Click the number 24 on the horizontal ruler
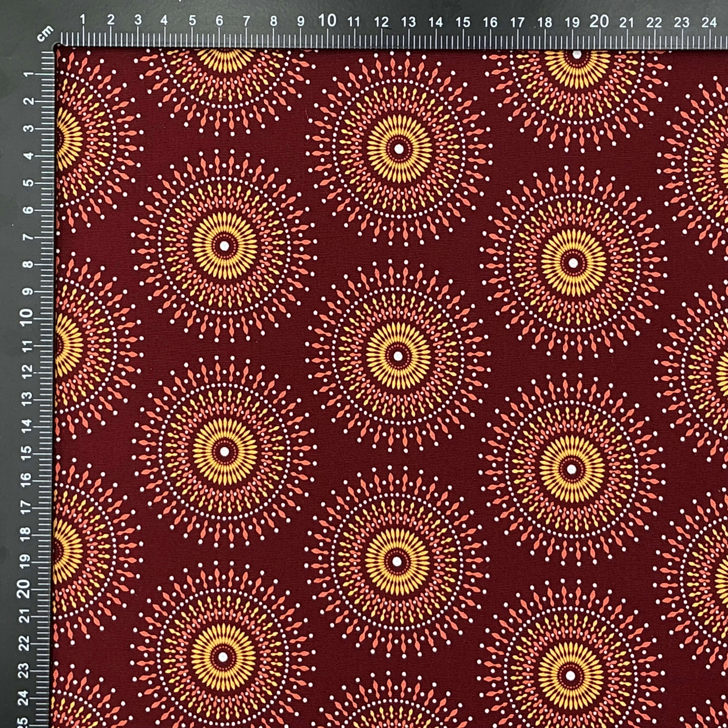The height and width of the screenshot is (728, 728). tap(709, 22)
